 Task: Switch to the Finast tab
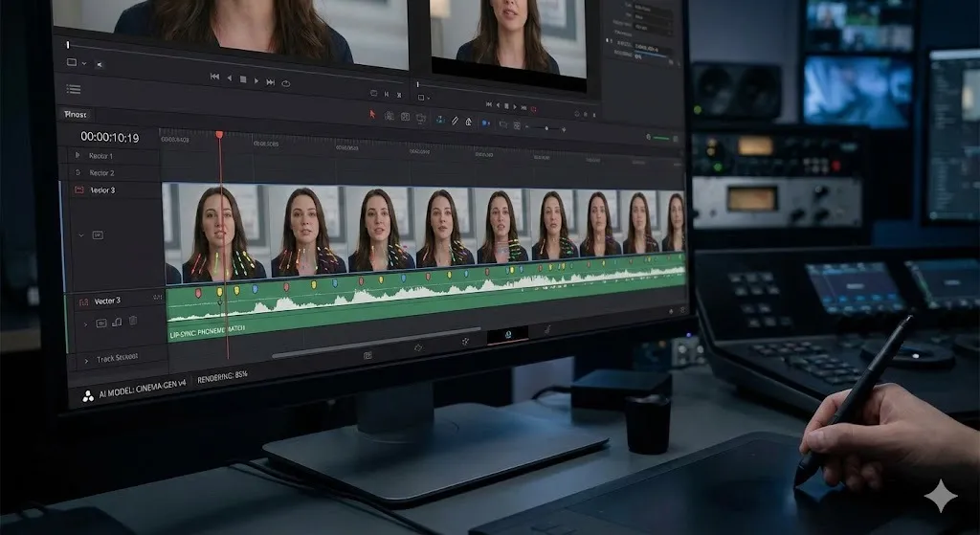pos(77,115)
